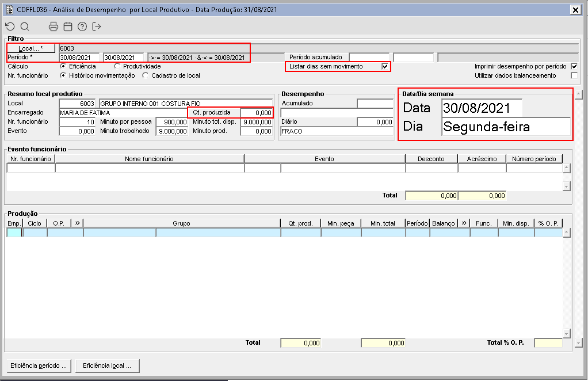Click the Min. total column header
588x381 pixels.
(383, 223)
